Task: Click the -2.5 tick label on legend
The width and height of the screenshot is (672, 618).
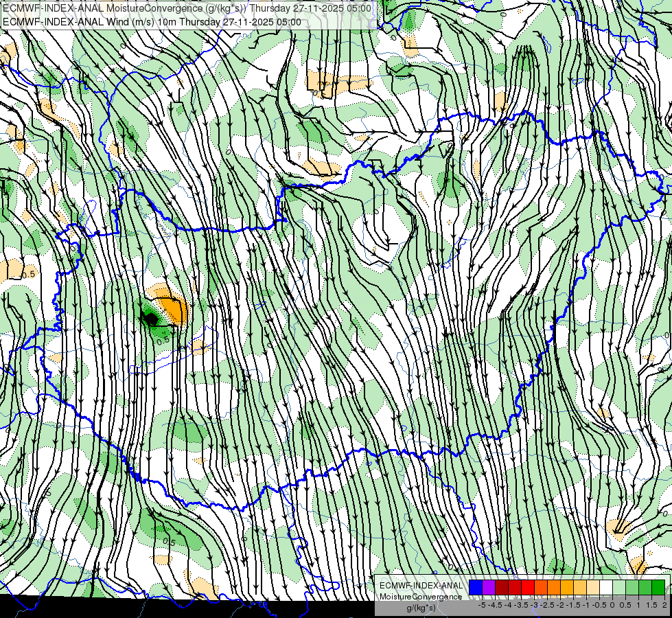Action: coord(548,605)
